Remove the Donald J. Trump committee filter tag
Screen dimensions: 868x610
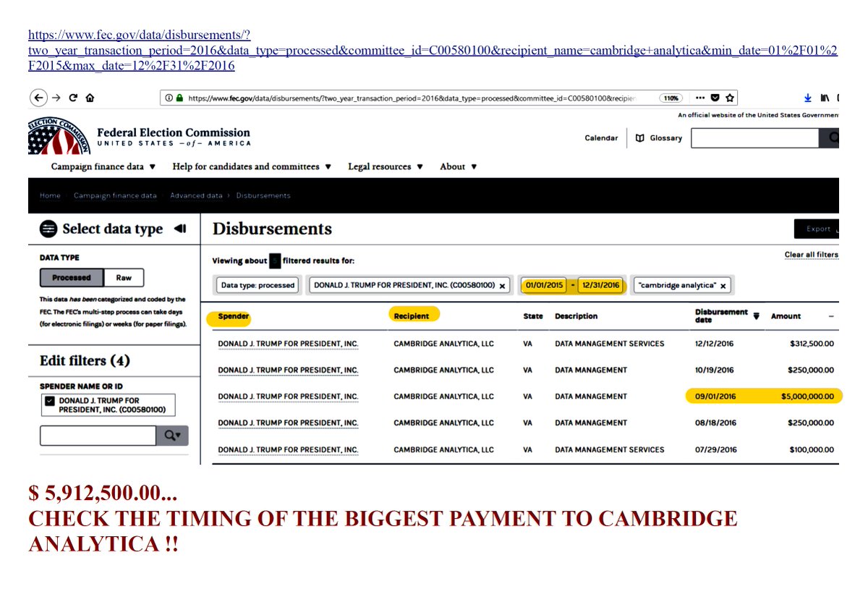(x=502, y=285)
